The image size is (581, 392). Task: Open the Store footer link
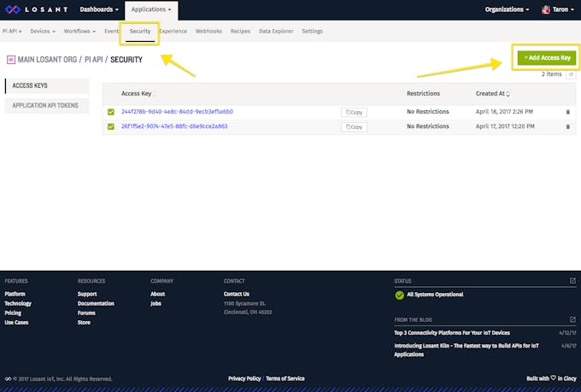[x=84, y=322]
